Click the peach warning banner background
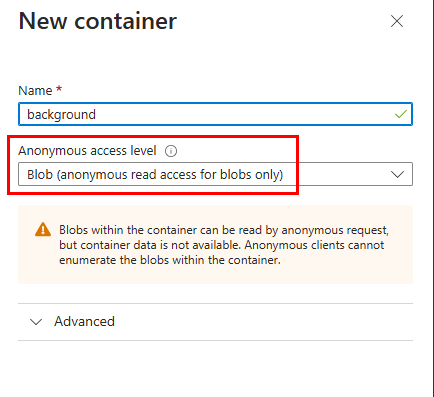 click(215, 275)
